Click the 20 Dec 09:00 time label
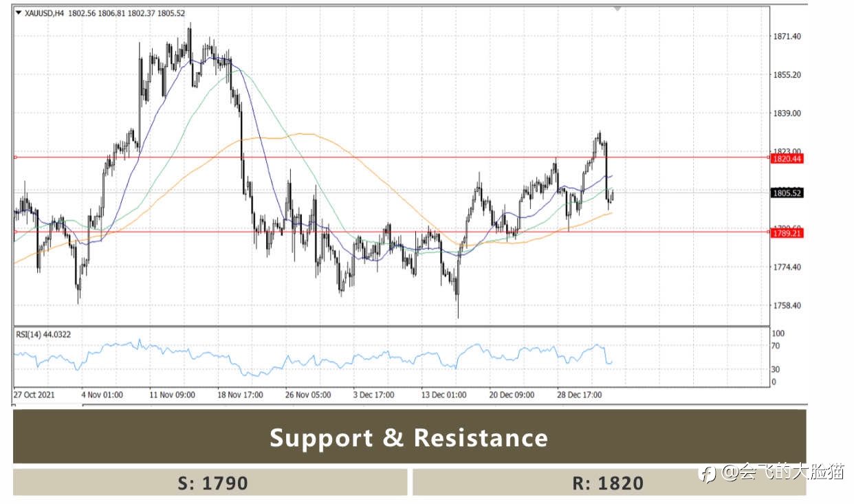This screenshot has height=504, width=854. (512, 395)
